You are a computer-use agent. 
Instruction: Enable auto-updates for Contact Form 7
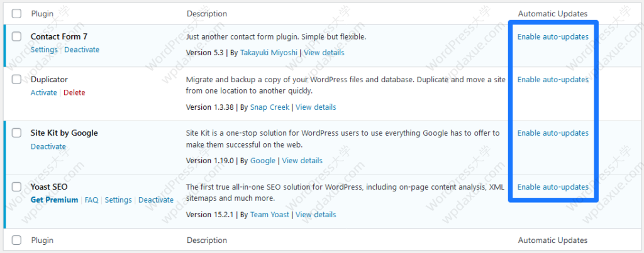click(553, 37)
